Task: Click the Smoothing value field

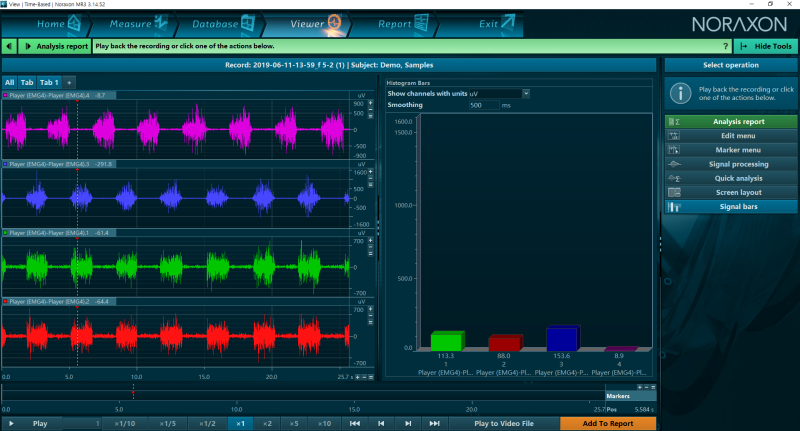Action: coord(484,105)
